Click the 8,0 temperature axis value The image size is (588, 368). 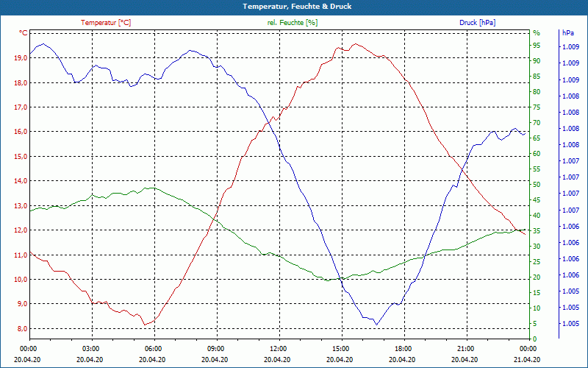(x=22, y=328)
